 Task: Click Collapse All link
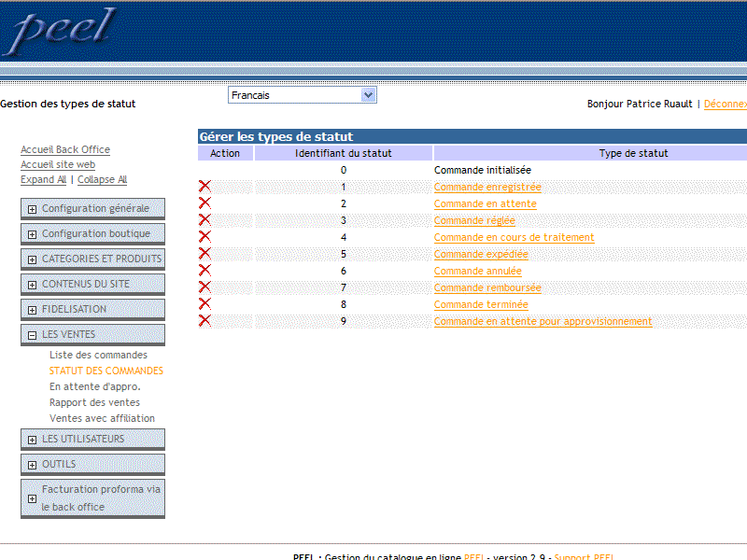103,179
